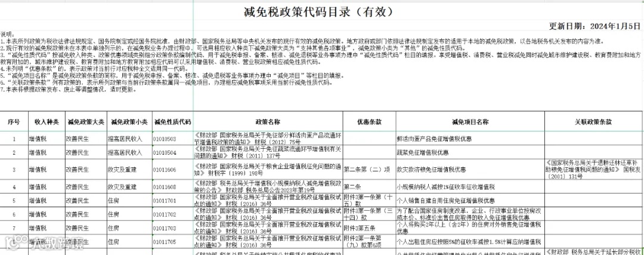This screenshot has height=255, width=644.
Task: Click sequence number 1 cell
Action: point(14,139)
